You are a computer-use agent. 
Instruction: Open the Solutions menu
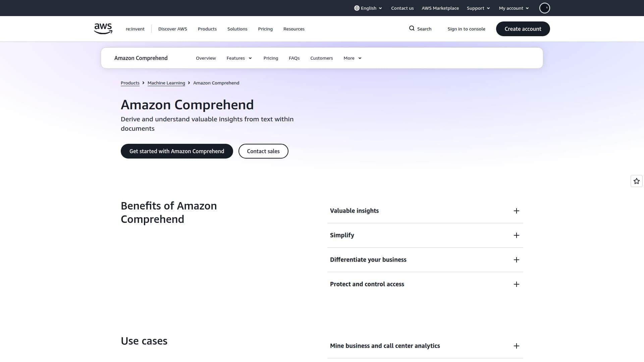[237, 29]
